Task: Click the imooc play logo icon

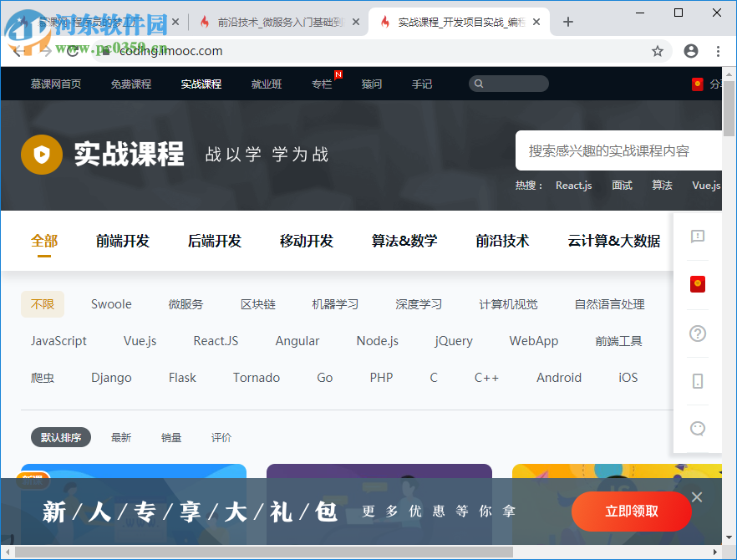Action: coord(42,155)
